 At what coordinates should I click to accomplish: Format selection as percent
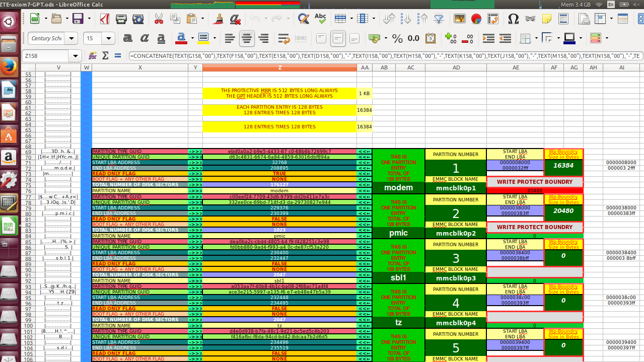point(397,39)
